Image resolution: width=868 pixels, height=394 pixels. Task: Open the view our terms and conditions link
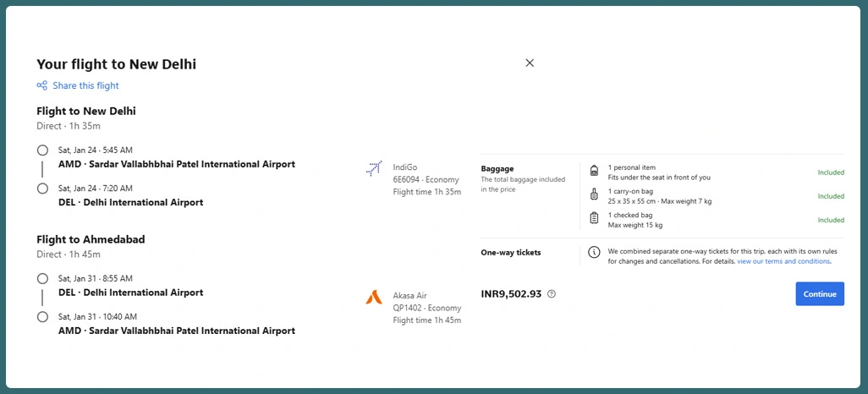pyautogui.click(x=783, y=261)
